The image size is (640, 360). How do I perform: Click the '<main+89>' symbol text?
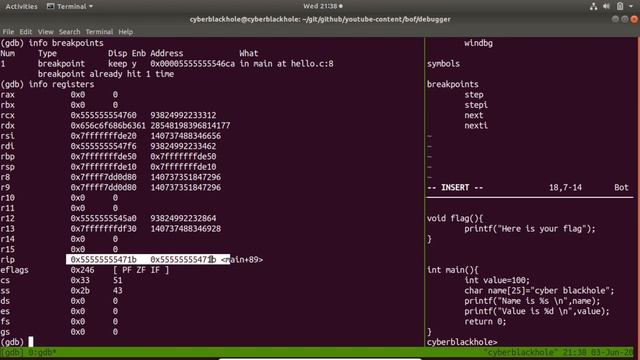(x=242, y=260)
